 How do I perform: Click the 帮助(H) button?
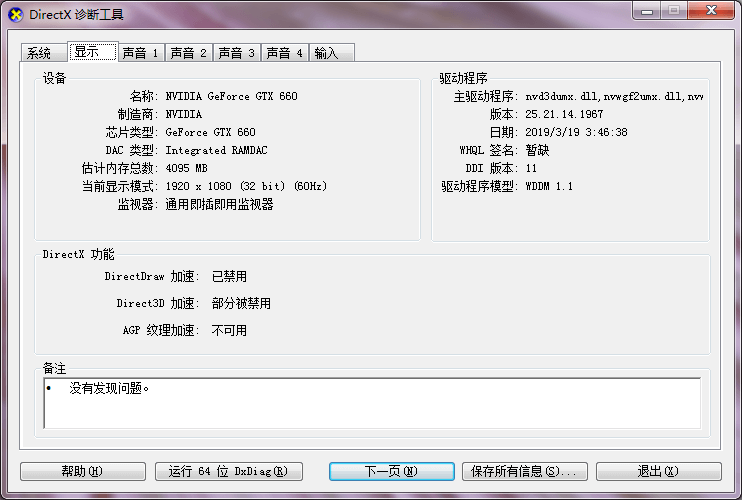point(83,471)
